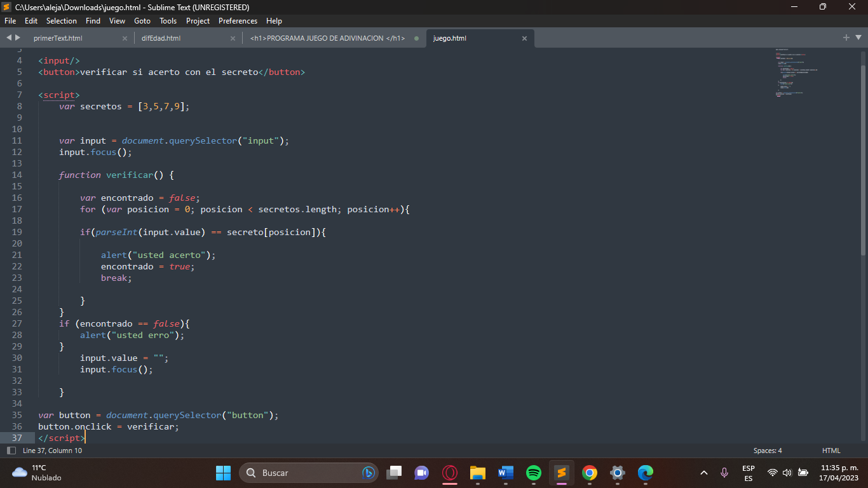Open Google Chrome from the taskbar
The image size is (868, 488).
pos(590,473)
